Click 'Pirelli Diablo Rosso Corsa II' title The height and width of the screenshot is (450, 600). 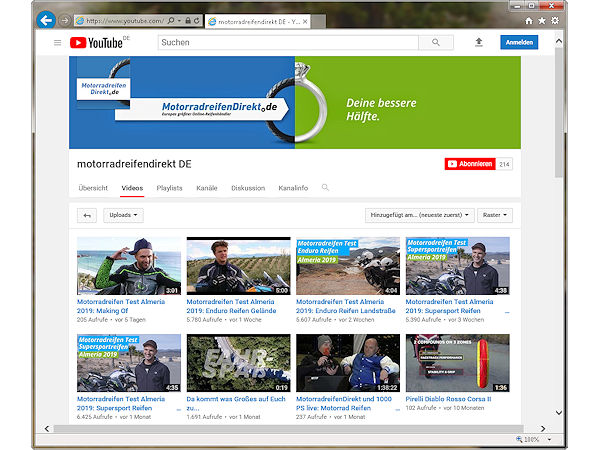point(448,399)
